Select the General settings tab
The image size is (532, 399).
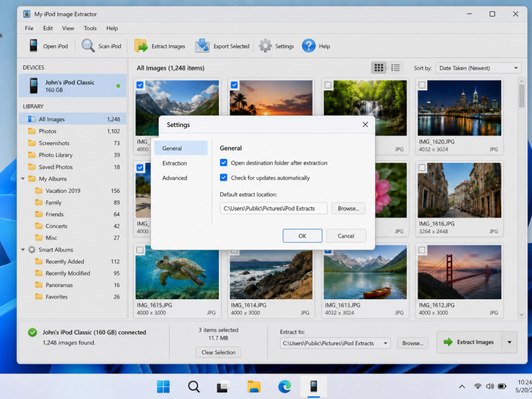coord(181,148)
